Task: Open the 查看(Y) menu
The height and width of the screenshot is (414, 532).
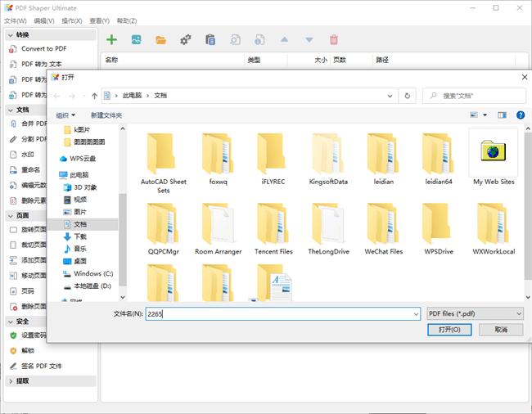Action: [x=99, y=21]
